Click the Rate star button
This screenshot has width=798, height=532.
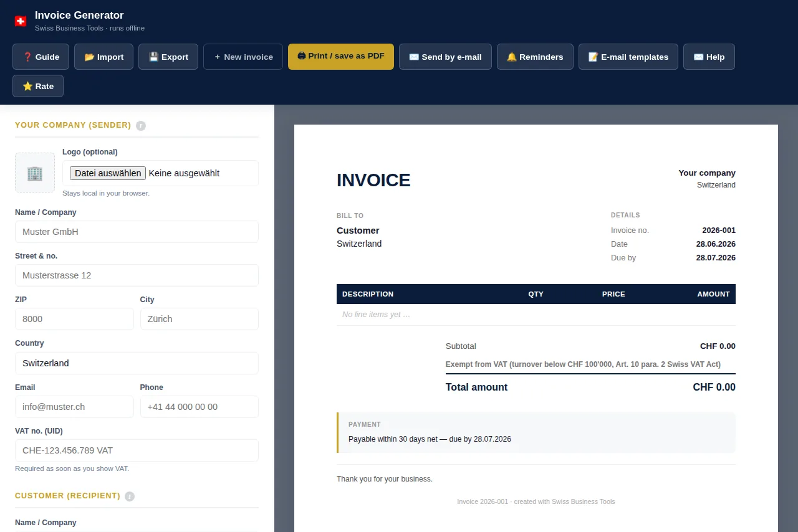(x=38, y=86)
